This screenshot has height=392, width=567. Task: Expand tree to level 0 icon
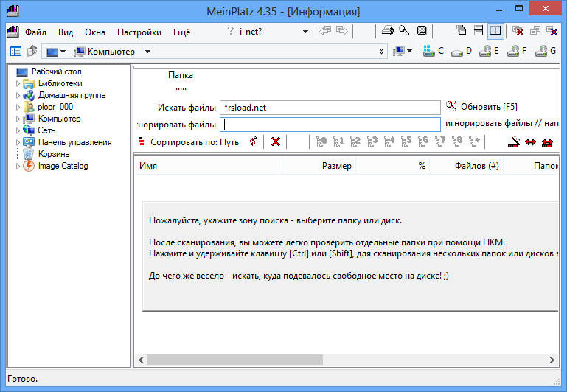pos(321,141)
